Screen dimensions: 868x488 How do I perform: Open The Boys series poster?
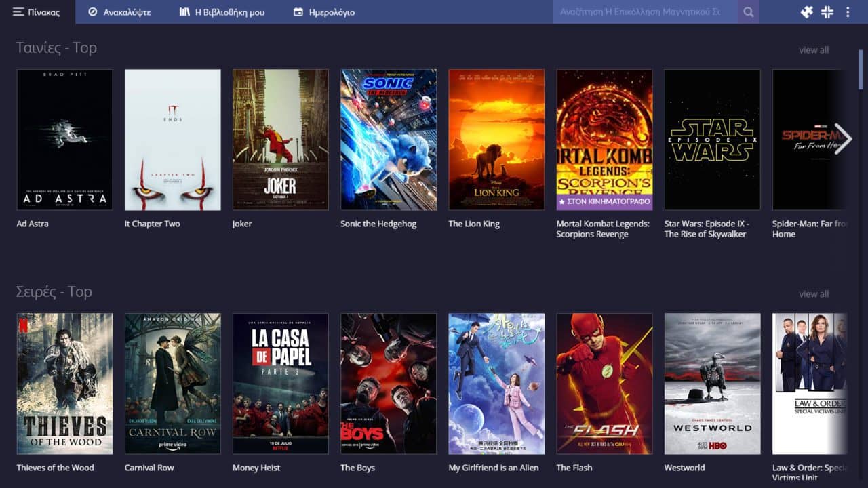[x=389, y=384]
